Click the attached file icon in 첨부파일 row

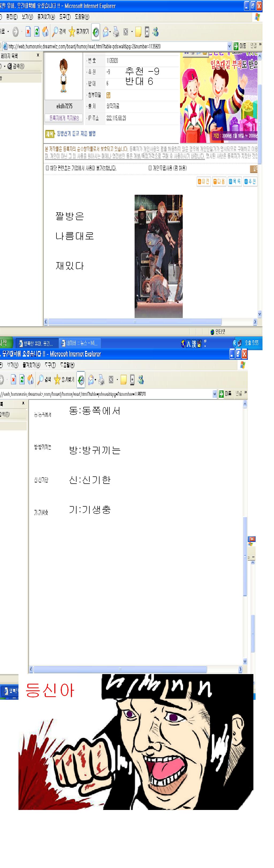108,95
